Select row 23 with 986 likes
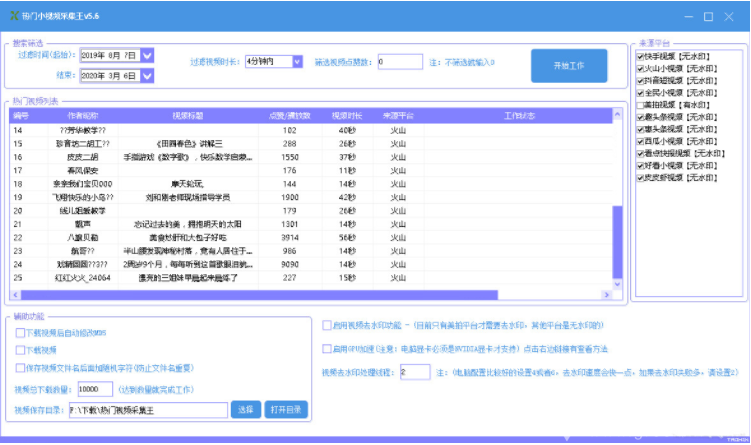The width and height of the screenshot is (751, 445). click(x=311, y=251)
